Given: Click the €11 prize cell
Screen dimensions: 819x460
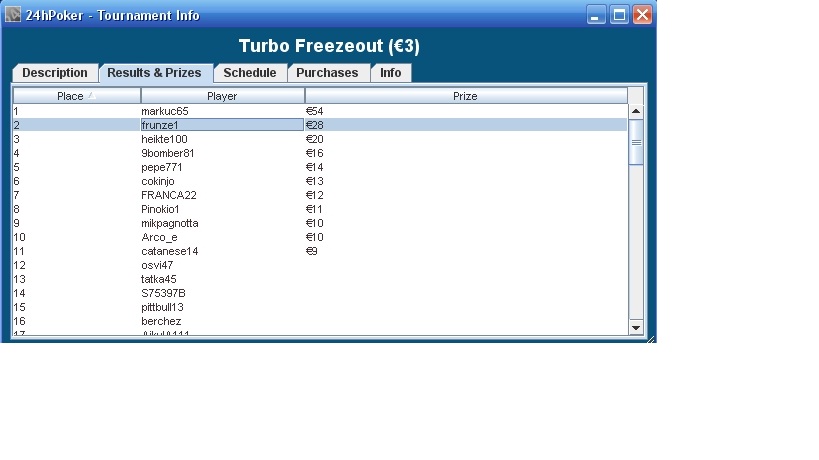Looking at the screenshot, I should point(314,209).
